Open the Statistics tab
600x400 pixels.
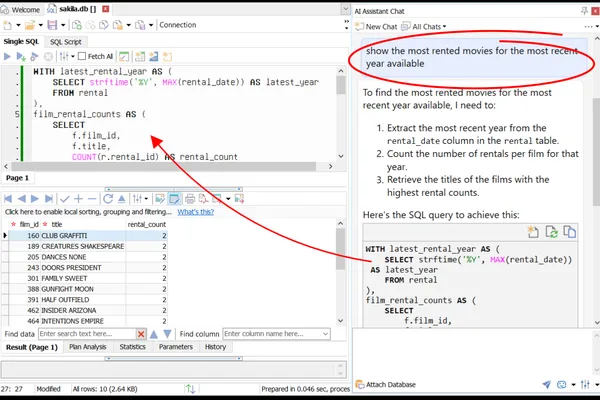pyautogui.click(x=132, y=347)
